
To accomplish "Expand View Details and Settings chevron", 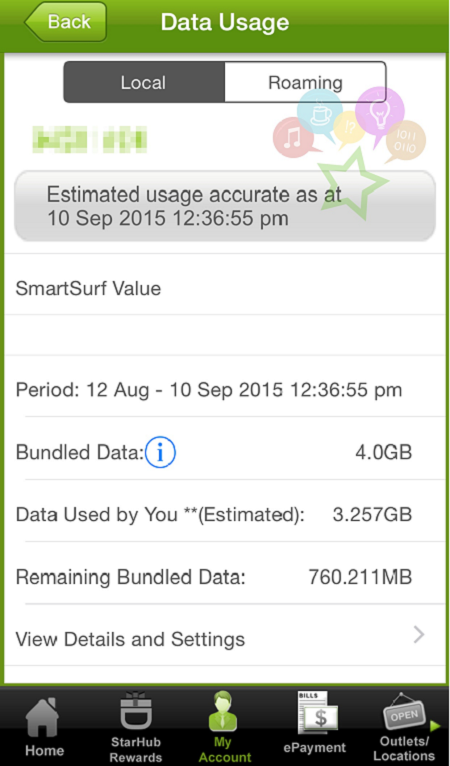I will (x=419, y=636).
